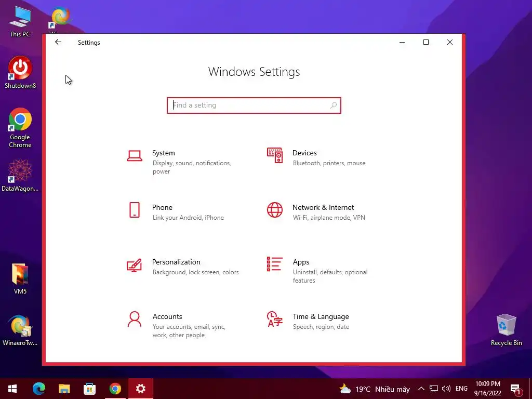532x399 pixels.
Task: Open the weather widget showing 19°C
Action: (x=375, y=389)
